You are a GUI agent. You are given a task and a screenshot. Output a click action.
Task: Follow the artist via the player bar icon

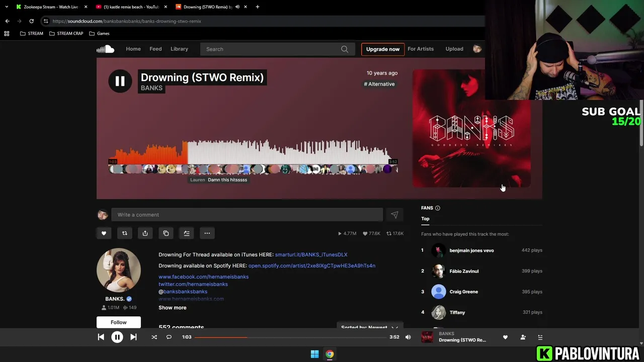pyautogui.click(x=523, y=337)
